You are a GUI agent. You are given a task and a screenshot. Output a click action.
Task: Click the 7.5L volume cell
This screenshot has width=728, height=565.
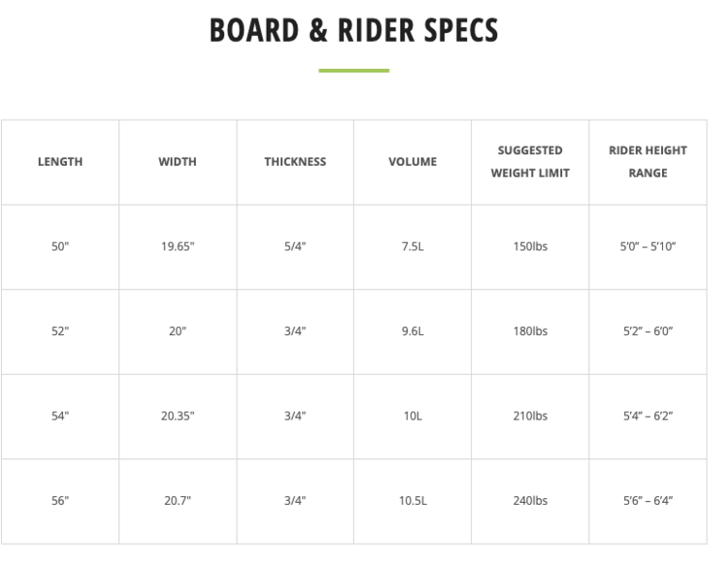(x=413, y=247)
